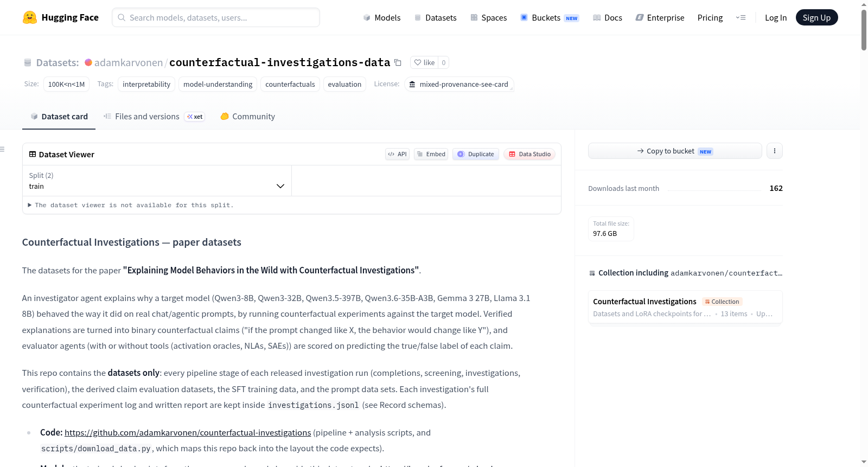Open the Split train dropdown
Screen dimensions: 868x467
click(x=157, y=181)
